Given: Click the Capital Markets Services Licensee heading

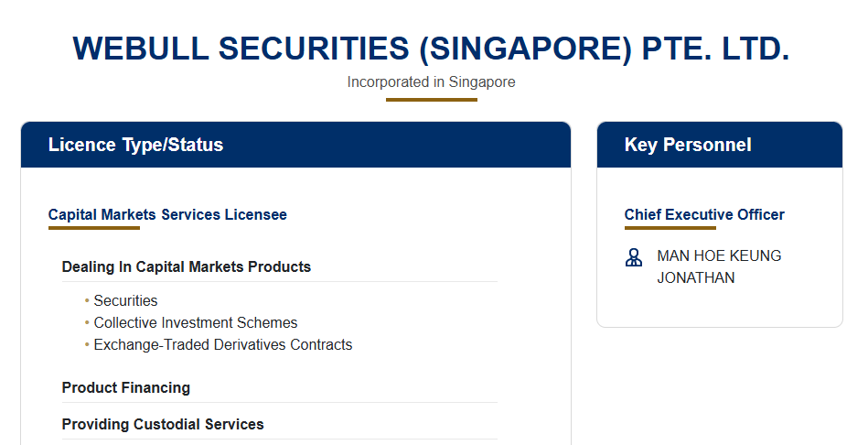Looking at the screenshot, I should coord(167,215).
